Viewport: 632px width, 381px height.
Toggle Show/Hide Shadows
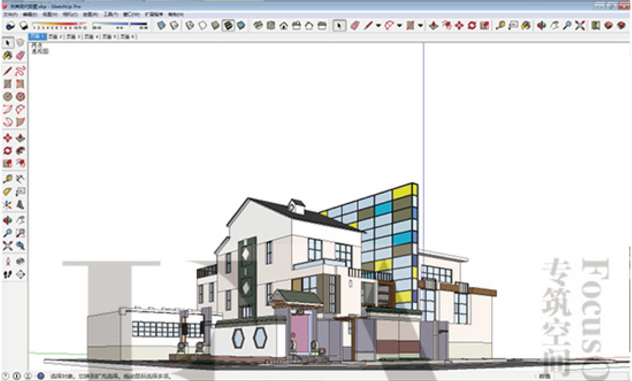23,26
